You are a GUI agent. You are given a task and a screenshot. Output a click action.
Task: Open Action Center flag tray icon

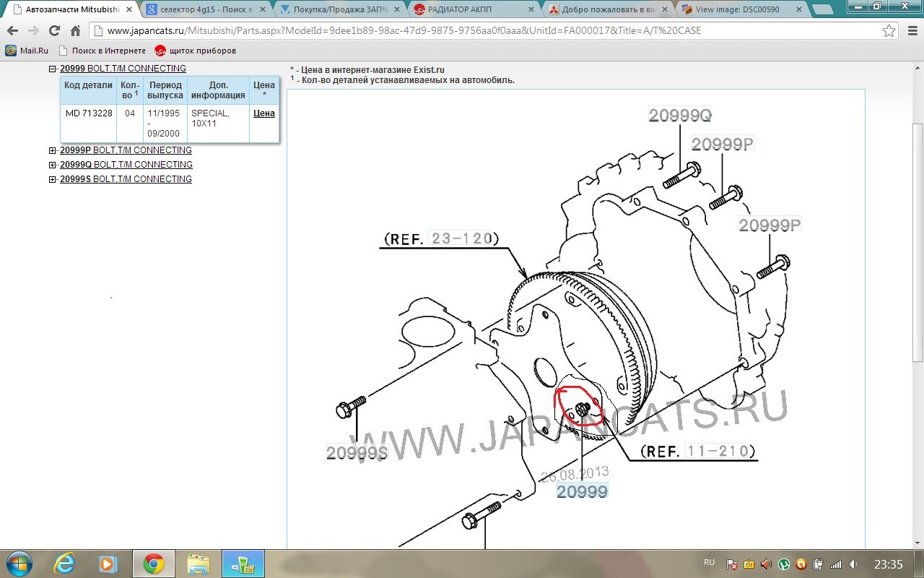pos(731,564)
